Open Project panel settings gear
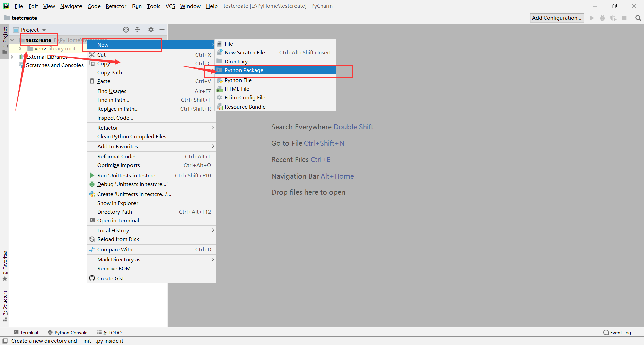The width and height of the screenshot is (644, 345). click(x=151, y=30)
